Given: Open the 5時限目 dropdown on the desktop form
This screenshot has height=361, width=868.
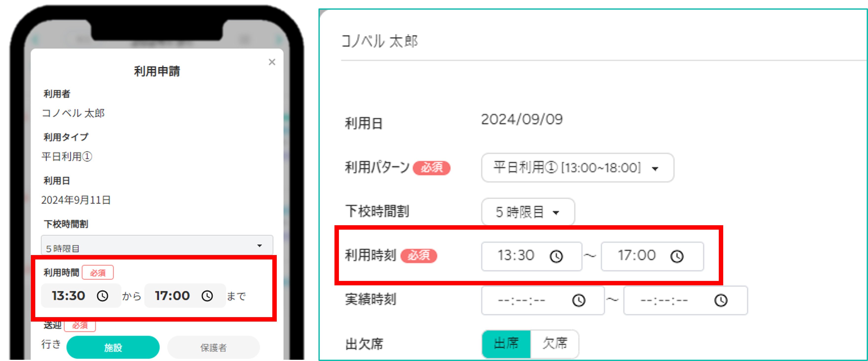Looking at the screenshot, I should click(x=528, y=212).
